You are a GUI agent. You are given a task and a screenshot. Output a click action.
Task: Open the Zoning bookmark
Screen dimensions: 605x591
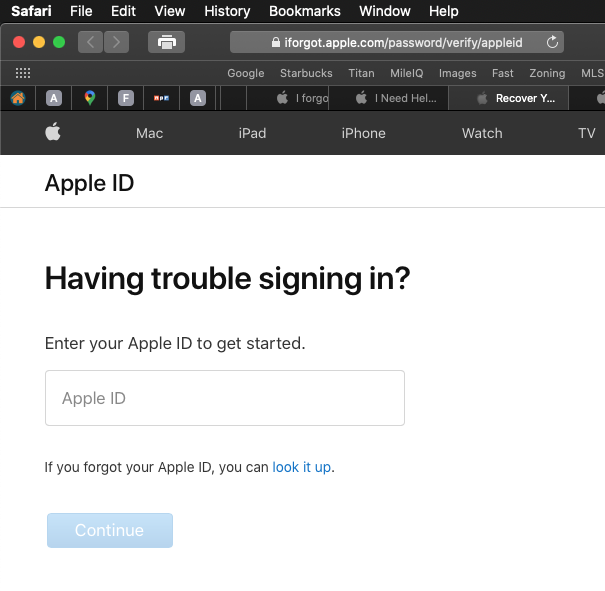(547, 73)
